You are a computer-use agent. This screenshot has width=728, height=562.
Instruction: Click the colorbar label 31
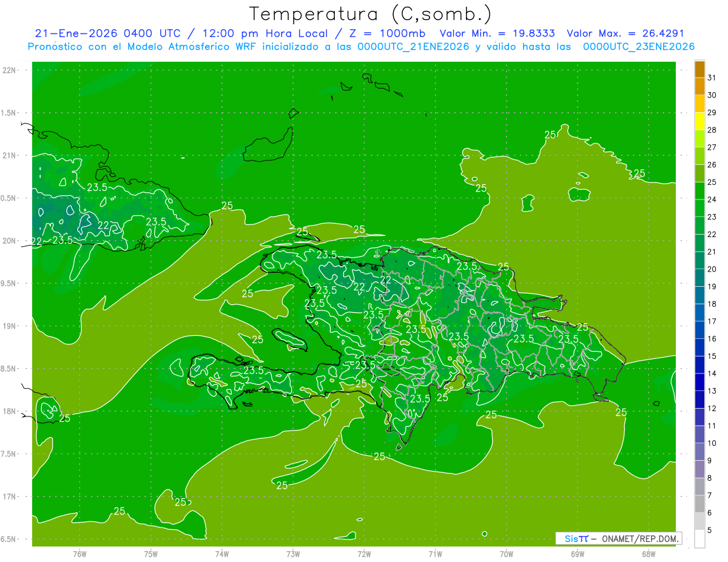click(x=712, y=78)
